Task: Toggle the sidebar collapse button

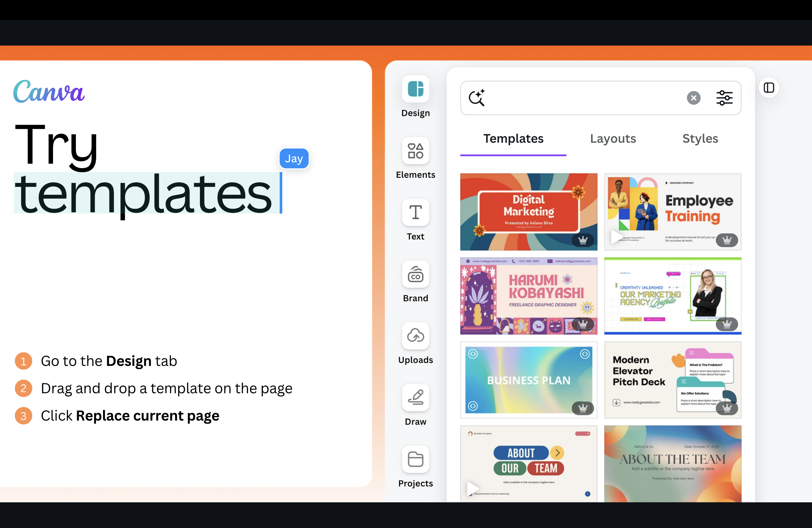Action: (769, 88)
